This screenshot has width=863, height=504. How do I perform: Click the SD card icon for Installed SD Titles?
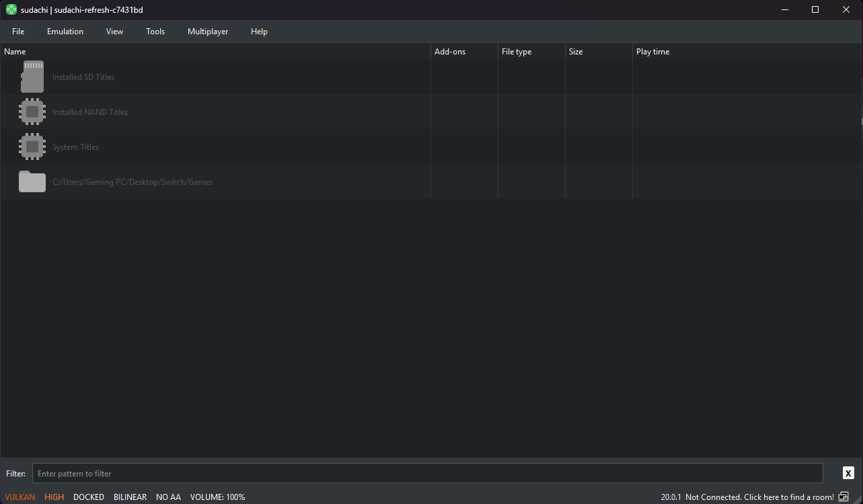coord(32,77)
